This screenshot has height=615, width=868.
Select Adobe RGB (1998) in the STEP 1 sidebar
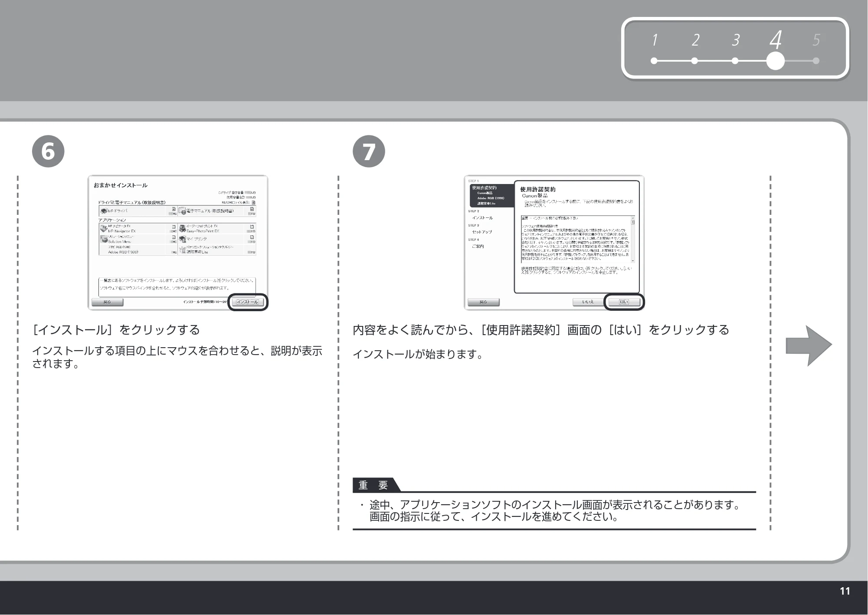(x=491, y=198)
